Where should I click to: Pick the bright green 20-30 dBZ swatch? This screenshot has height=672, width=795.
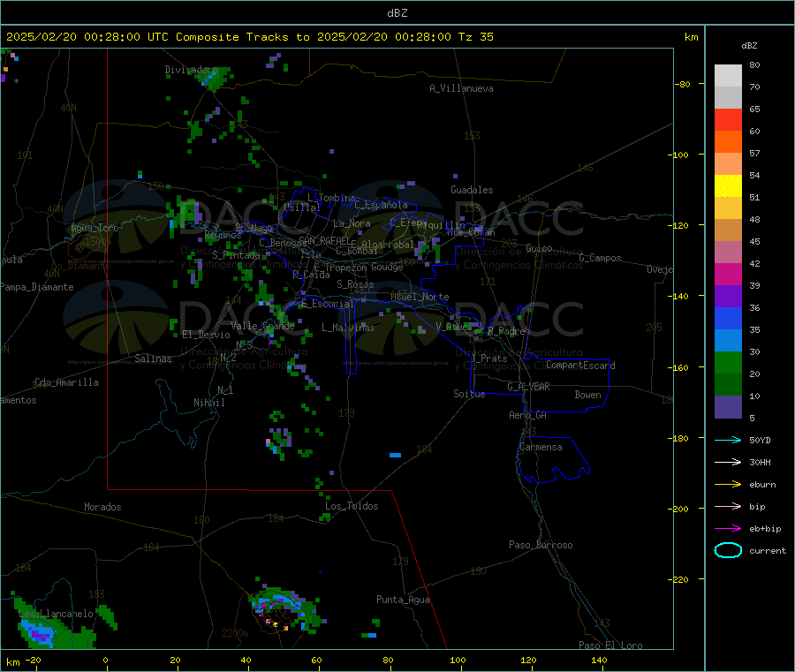pyautogui.click(x=728, y=362)
